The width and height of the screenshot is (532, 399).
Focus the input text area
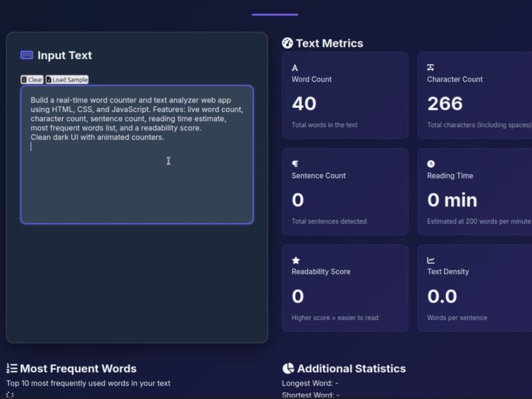tap(137, 155)
